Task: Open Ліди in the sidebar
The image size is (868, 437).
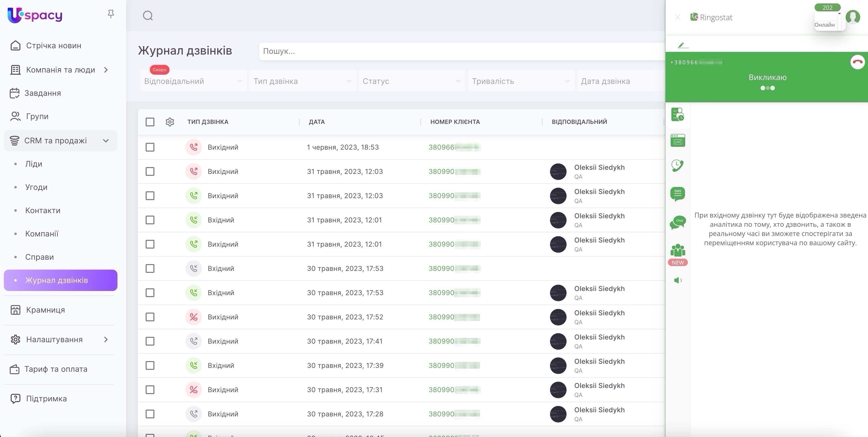Action: click(34, 164)
